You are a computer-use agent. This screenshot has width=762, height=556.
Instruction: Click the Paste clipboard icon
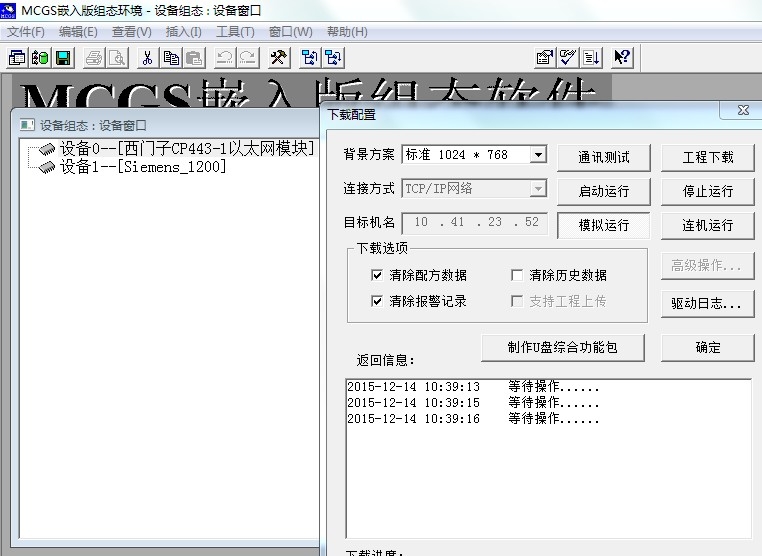194,58
